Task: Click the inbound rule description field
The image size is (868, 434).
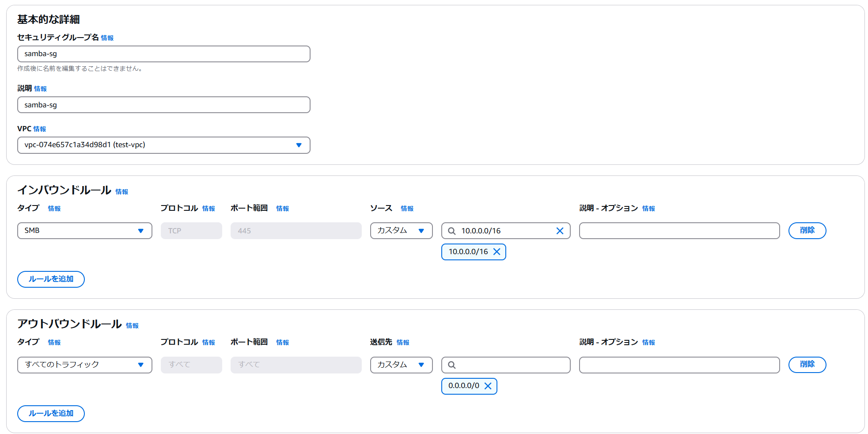Action: coord(679,231)
